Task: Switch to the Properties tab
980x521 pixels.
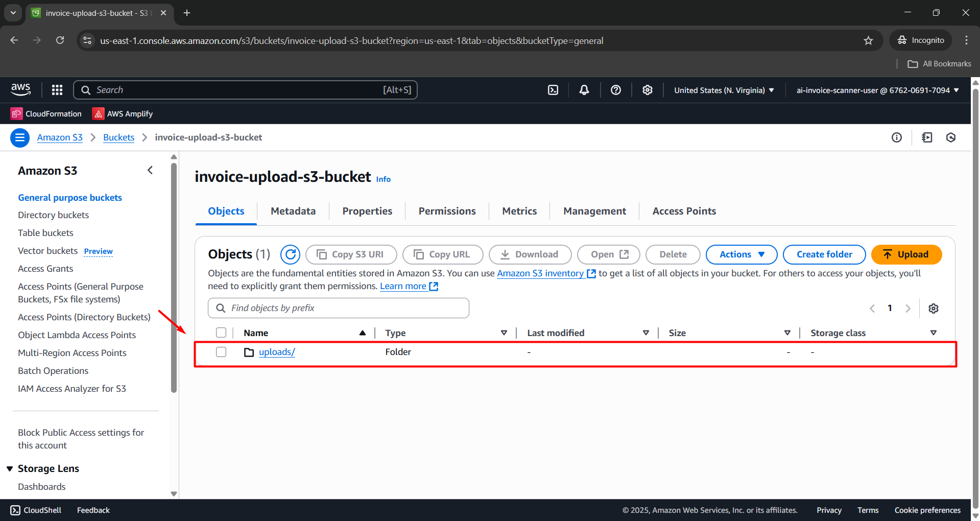Action: tap(367, 211)
